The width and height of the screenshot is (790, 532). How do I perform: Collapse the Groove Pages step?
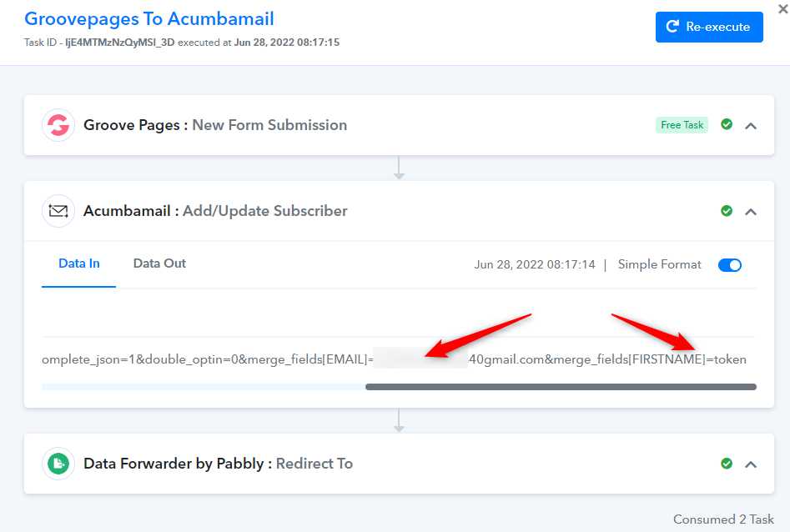coord(751,126)
